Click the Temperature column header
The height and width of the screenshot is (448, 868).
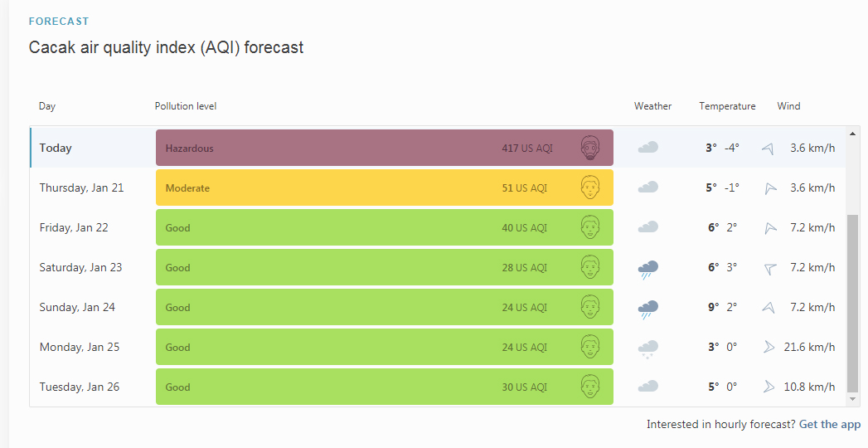[727, 105]
